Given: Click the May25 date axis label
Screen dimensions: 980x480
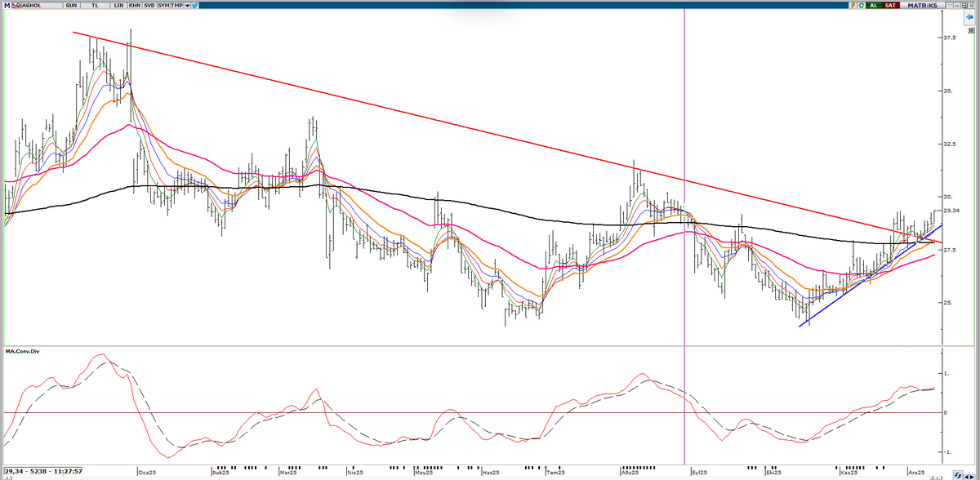Looking at the screenshot, I should 424,472.
